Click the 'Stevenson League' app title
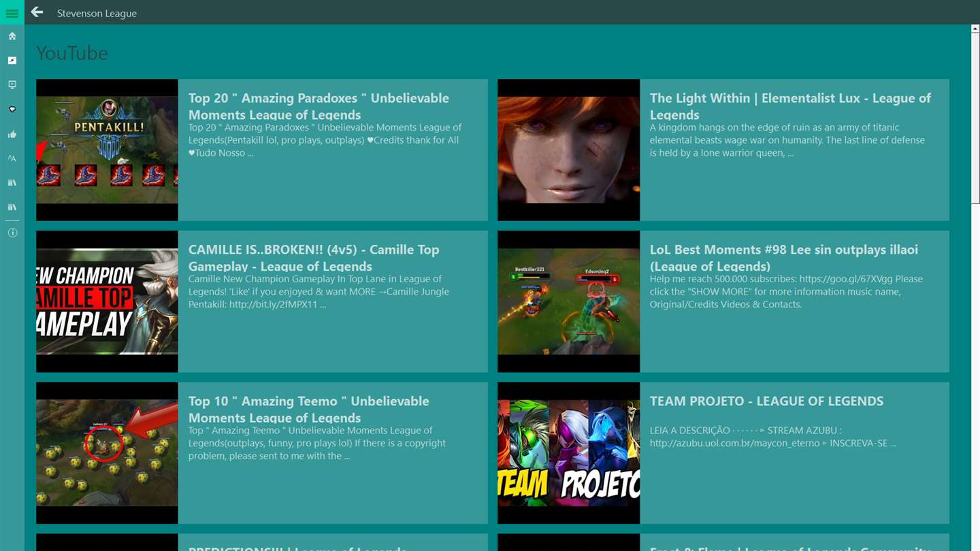This screenshot has height=551, width=980. (97, 13)
